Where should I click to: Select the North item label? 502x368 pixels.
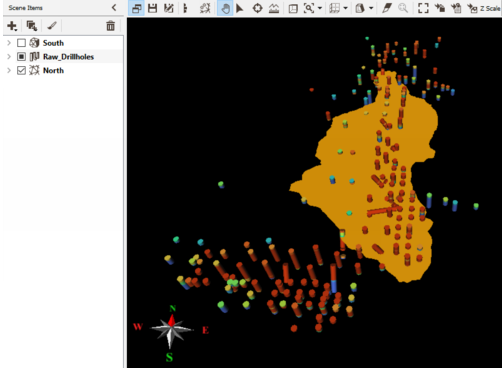(53, 70)
